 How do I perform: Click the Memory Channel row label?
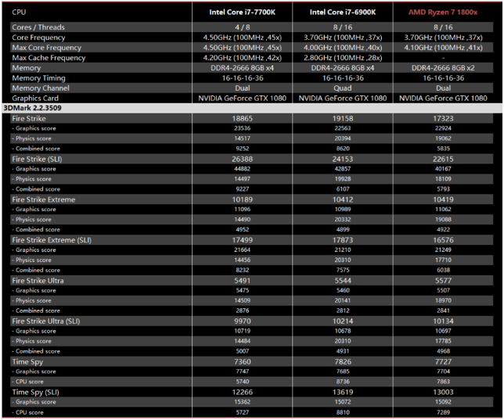pos(41,88)
